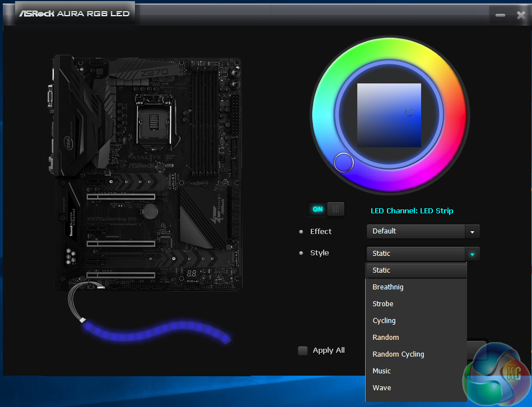
Task: Minimize the ASRock AURA RGB LED window
Action: [500, 15]
